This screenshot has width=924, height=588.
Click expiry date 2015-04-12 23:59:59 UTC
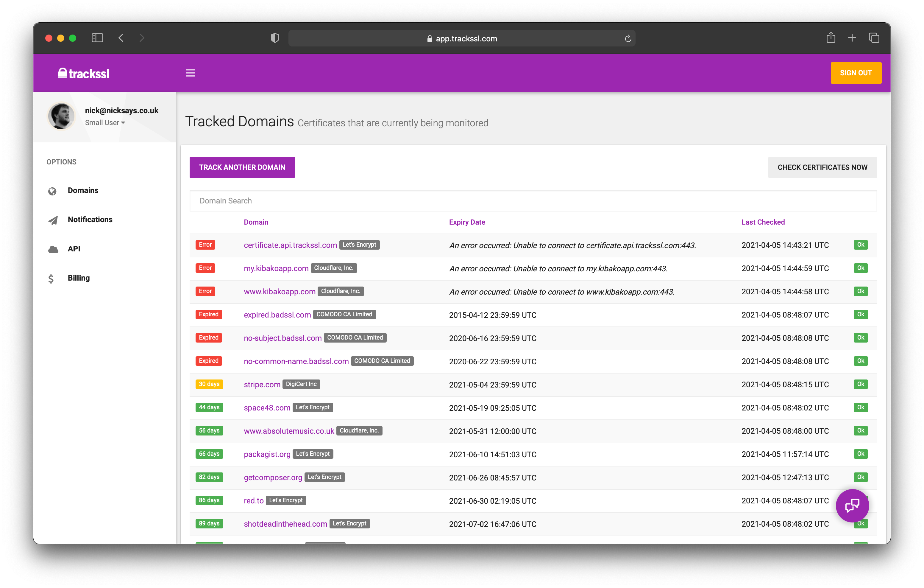coord(492,315)
